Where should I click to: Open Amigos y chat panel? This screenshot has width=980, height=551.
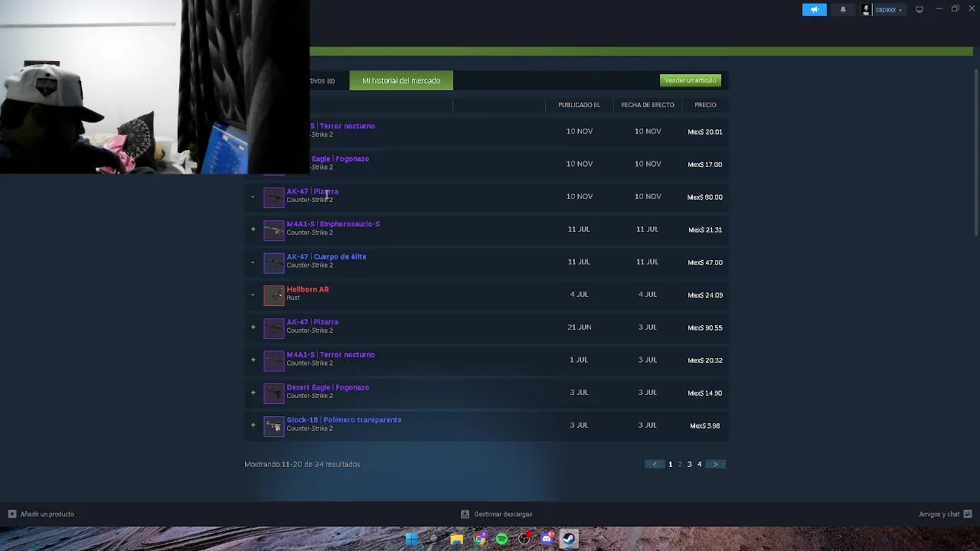click(x=939, y=514)
